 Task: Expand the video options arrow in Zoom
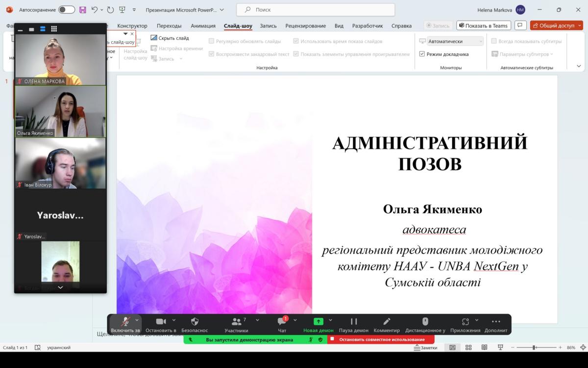174,320
